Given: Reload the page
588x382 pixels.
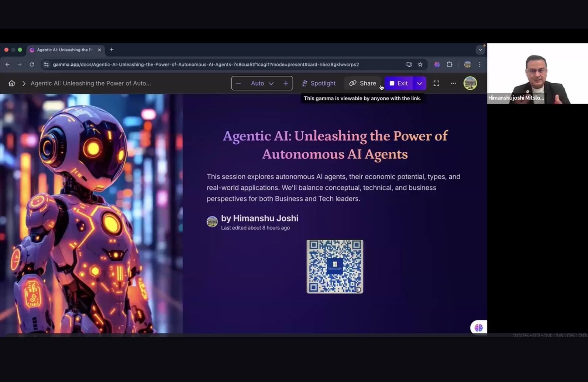Looking at the screenshot, I should point(32,65).
